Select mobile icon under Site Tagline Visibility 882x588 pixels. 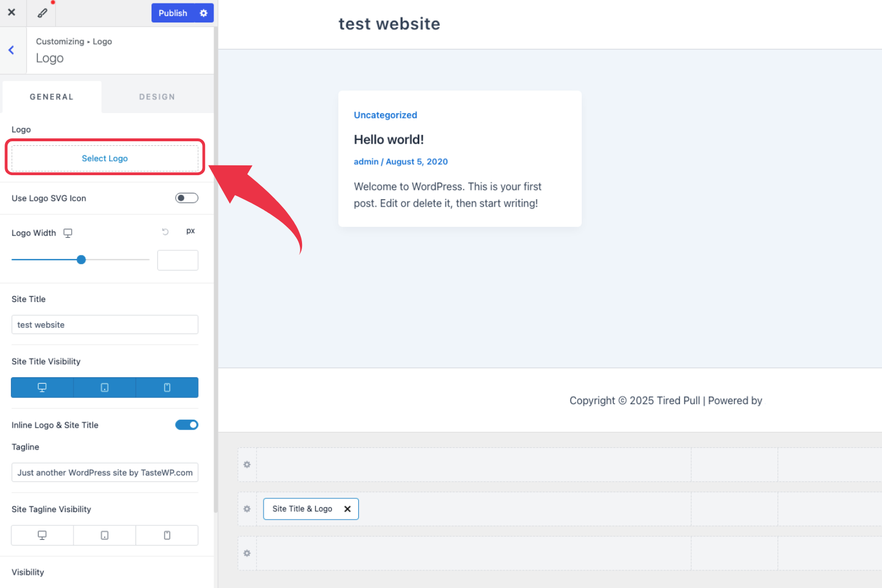(167, 535)
